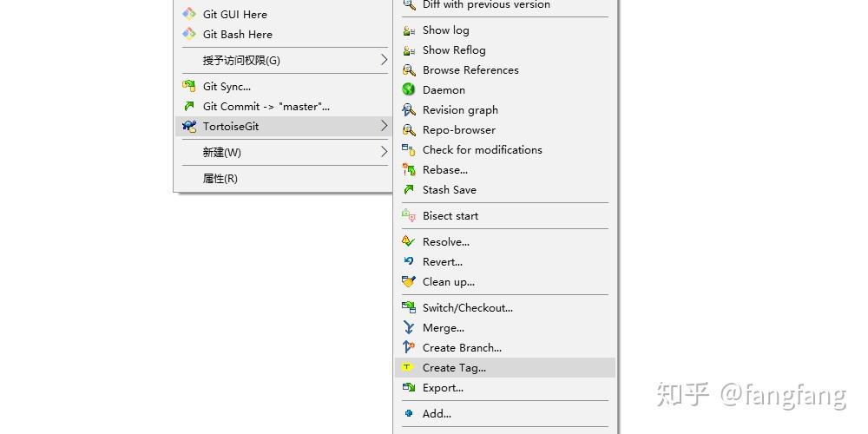
Task: Click the Create Tag yellow icon
Action: point(409,368)
